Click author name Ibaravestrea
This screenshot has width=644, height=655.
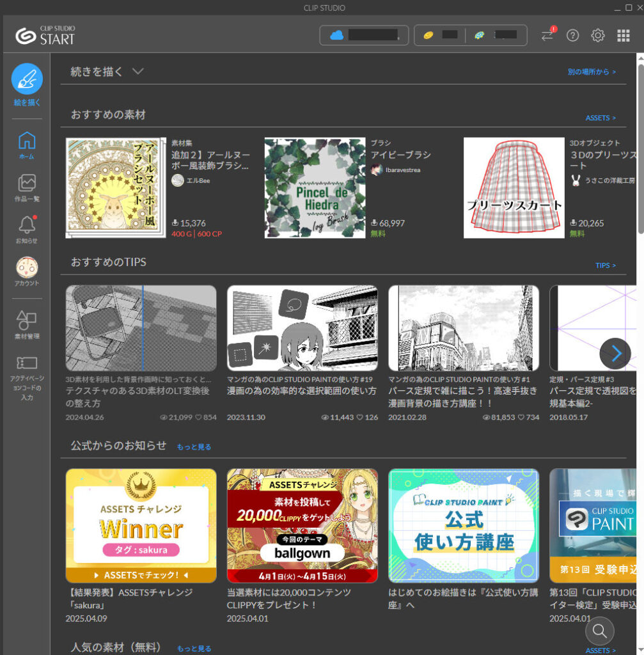[x=403, y=170]
